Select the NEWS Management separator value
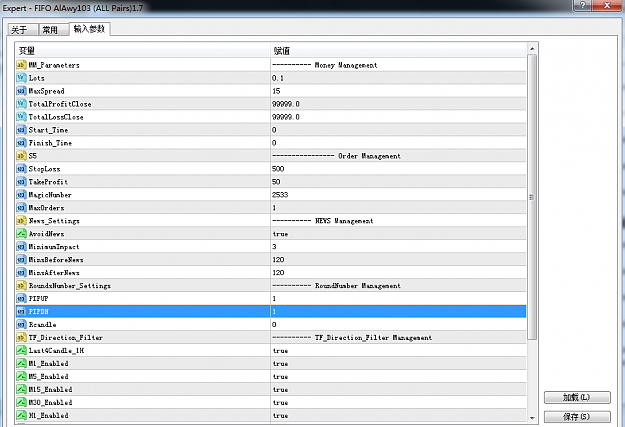 [x=322, y=220]
